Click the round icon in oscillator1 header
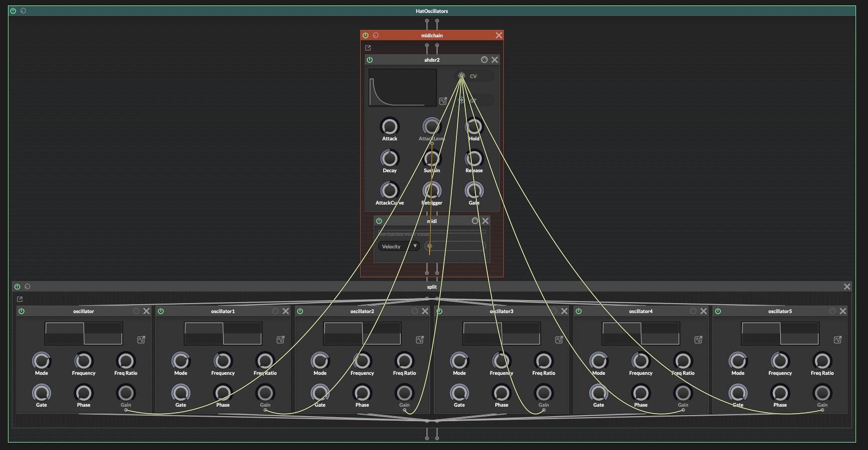This screenshot has width=868, height=450. point(275,311)
